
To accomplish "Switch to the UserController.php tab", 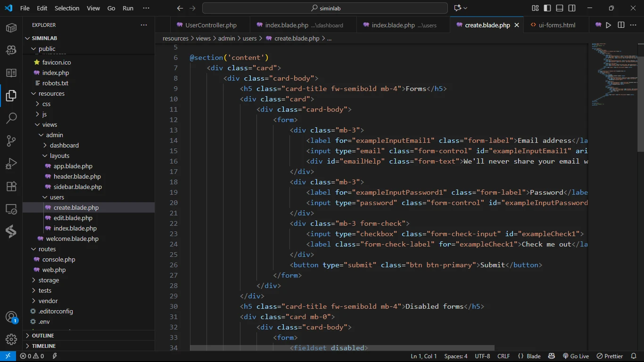I will 211,25.
